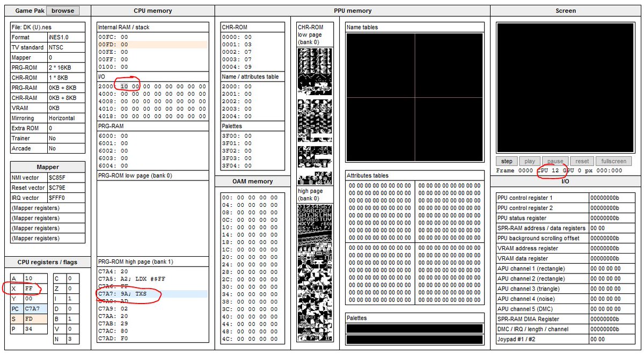
Task: Click the APU channel 3 (triangle) row
Action: [565, 288]
